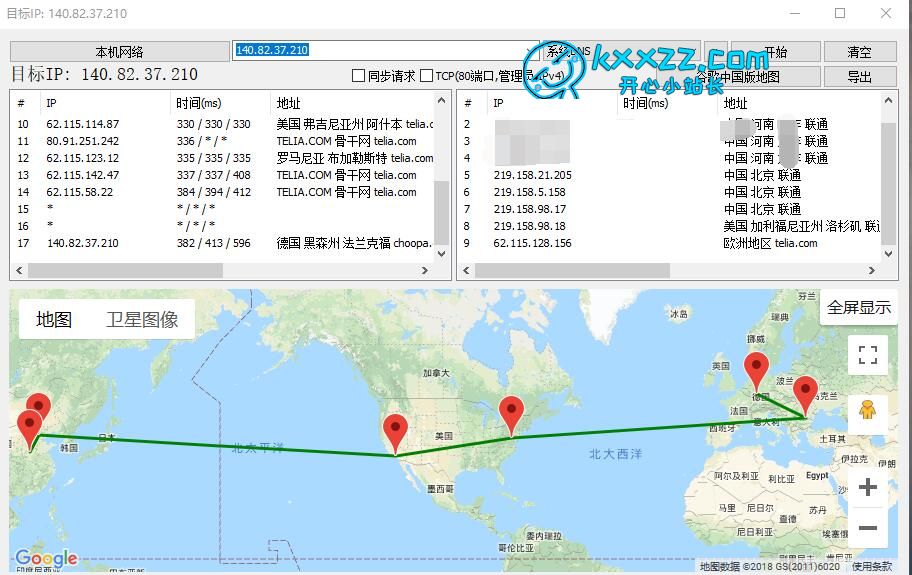The width and height of the screenshot is (912, 575).
Task: Click right hop table scroll down arrow
Action: 888,253
